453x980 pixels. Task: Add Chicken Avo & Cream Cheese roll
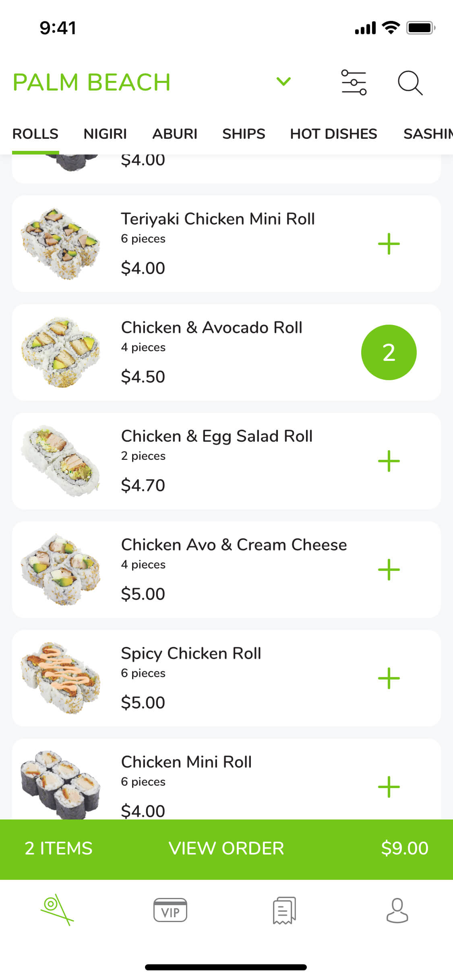coord(389,570)
